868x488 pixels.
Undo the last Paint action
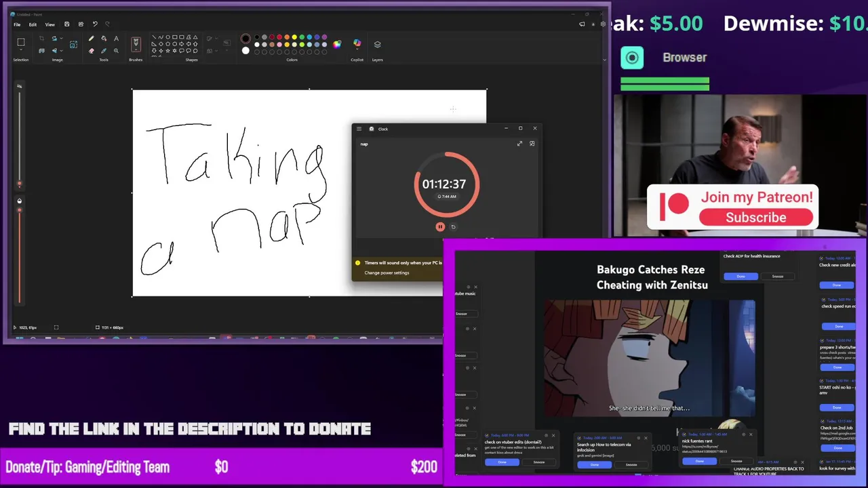click(95, 24)
